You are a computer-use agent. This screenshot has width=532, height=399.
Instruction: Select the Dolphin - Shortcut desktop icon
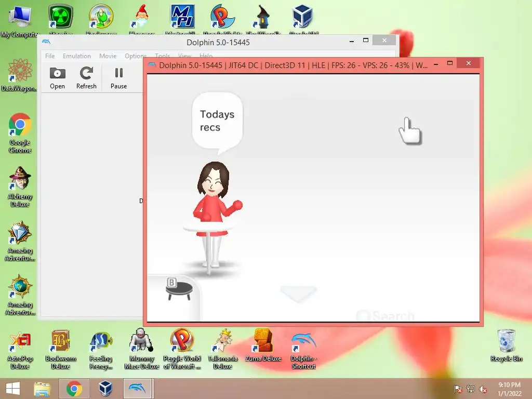pos(303,350)
